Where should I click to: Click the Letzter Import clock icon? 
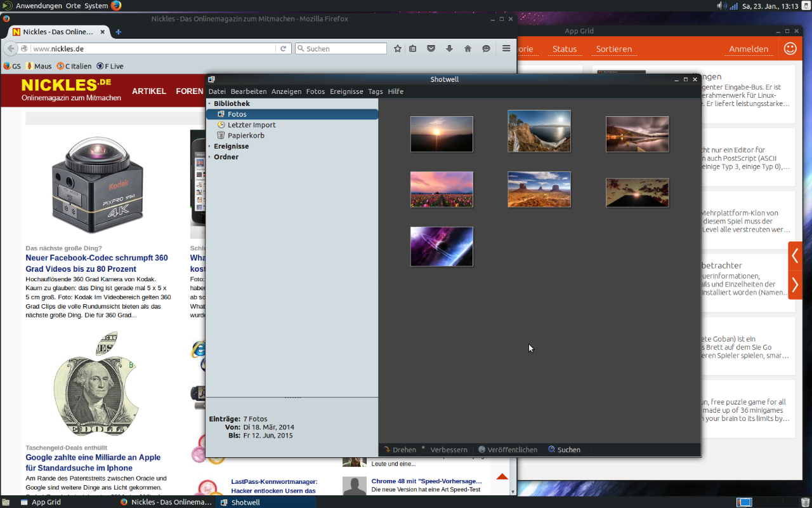(x=221, y=125)
